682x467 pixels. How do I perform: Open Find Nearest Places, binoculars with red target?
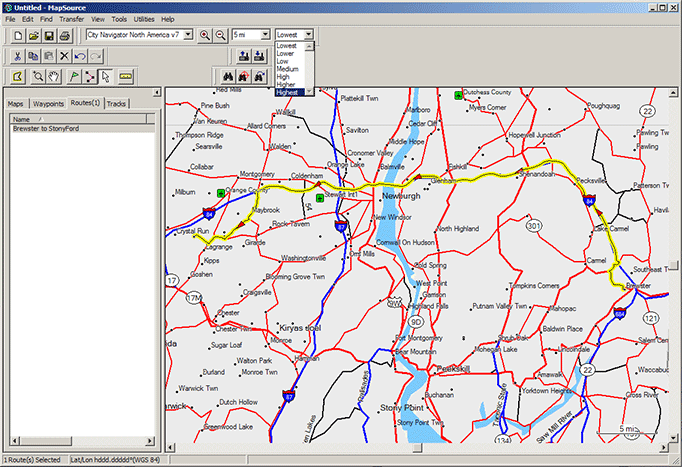[244, 77]
